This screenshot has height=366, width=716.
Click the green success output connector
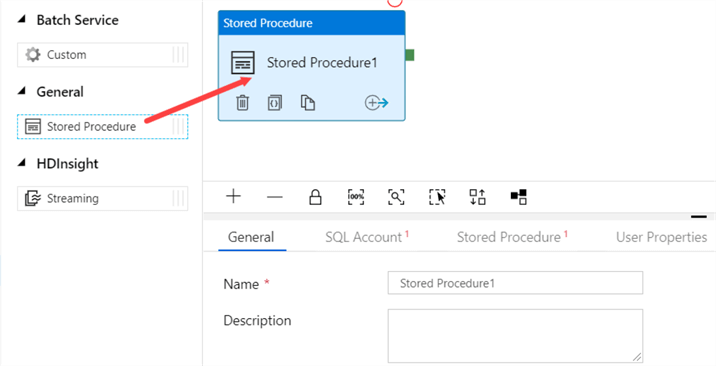(x=410, y=55)
